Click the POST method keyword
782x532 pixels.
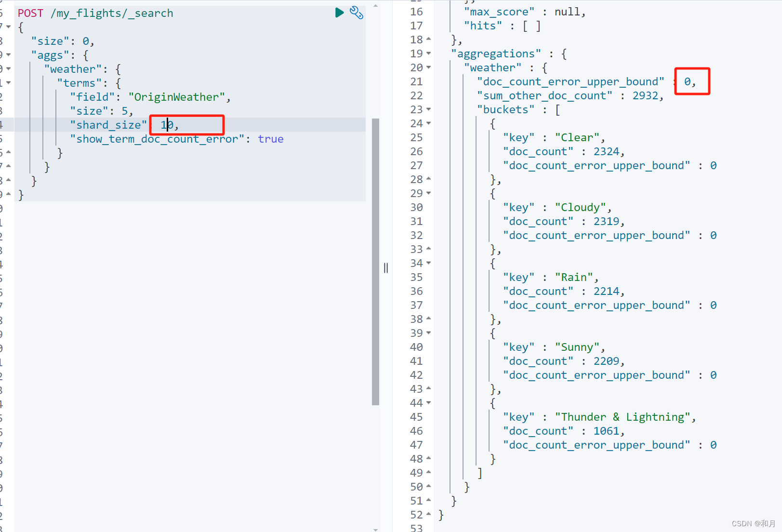[30, 13]
